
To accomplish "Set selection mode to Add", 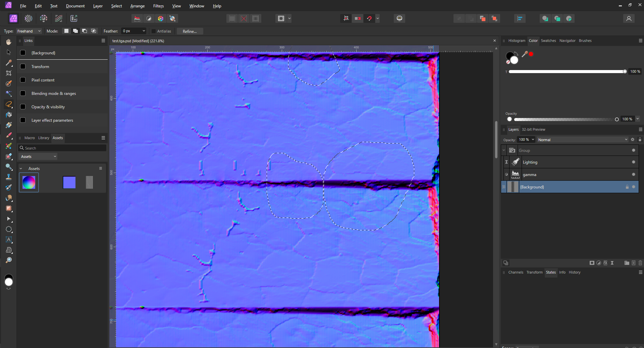I will 75,31.
